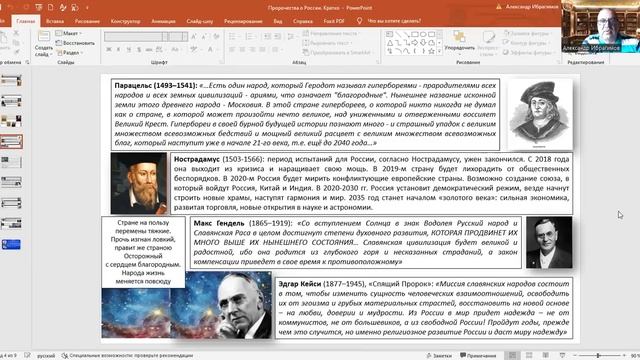640x360 pixels.
Task: Expand the shapes gallery more arrow
Action: pyautogui.click(x=440, y=51)
